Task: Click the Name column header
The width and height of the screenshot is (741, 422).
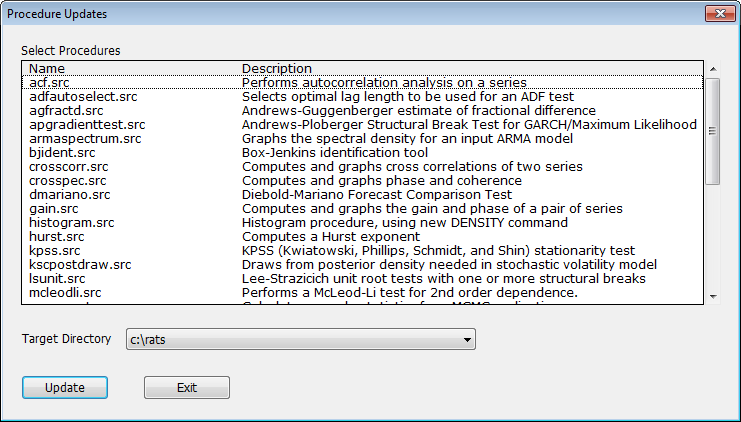Action: pyautogui.click(x=46, y=68)
